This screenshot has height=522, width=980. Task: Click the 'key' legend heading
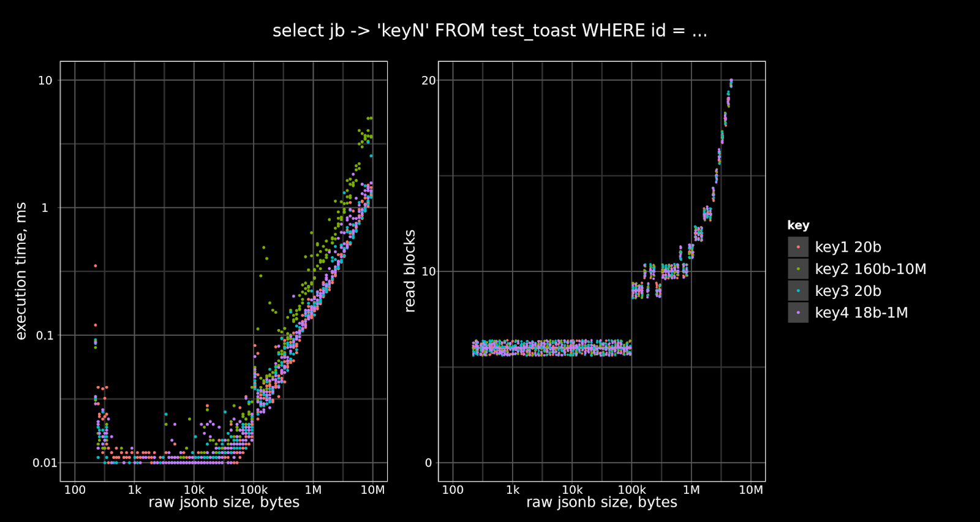coord(798,225)
